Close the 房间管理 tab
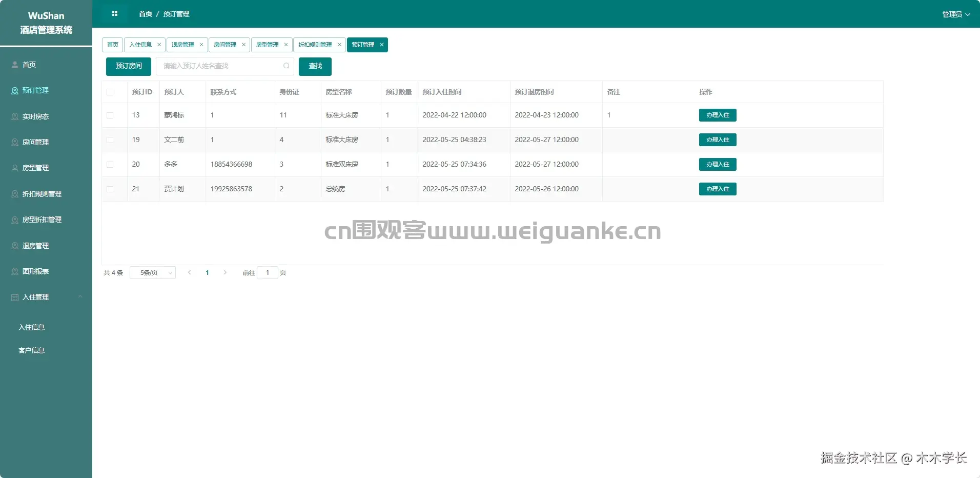Viewport: 980px width, 478px height. pyautogui.click(x=243, y=45)
